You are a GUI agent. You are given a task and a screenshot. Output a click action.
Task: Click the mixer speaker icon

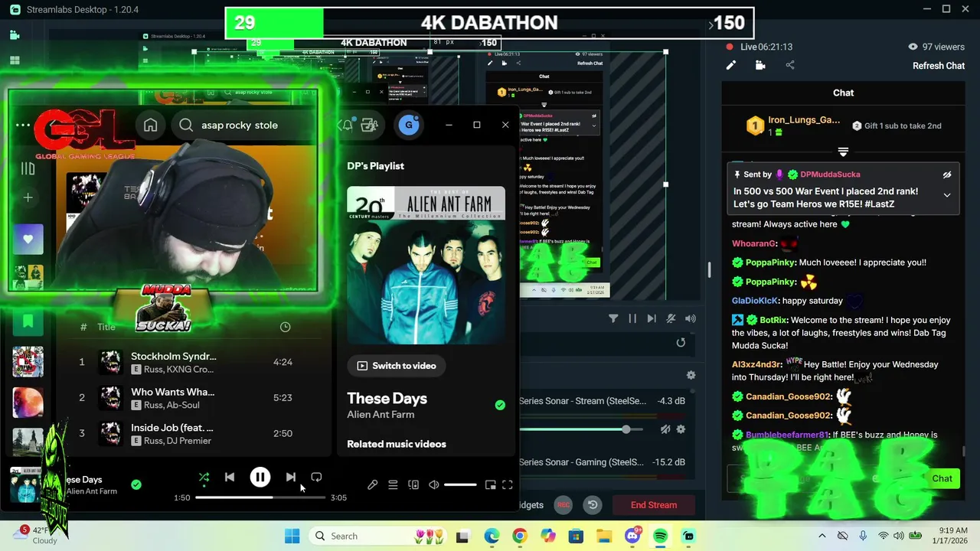(x=691, y=318)
